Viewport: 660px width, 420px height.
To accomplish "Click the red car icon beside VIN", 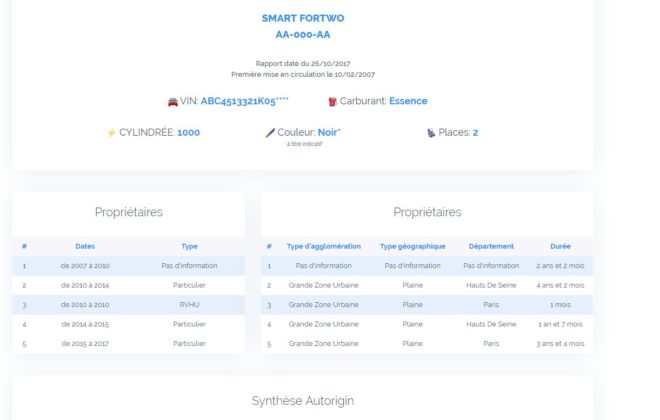I will pos(173,102).
